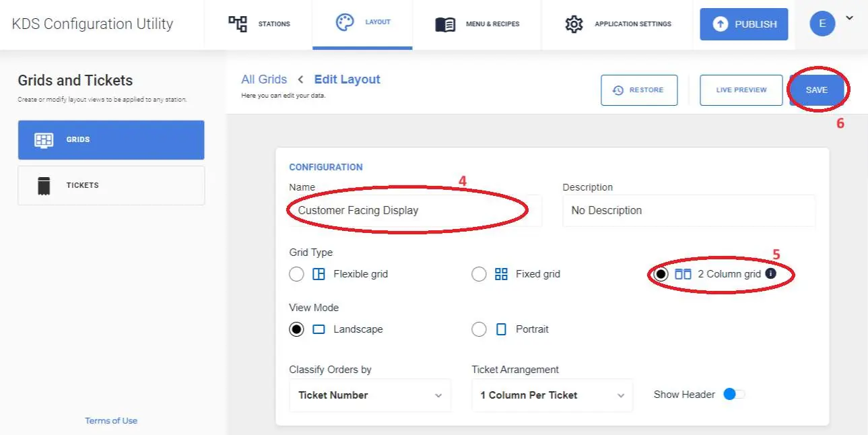Click the Menu & Recipes book icon

[x=445, y=25]
